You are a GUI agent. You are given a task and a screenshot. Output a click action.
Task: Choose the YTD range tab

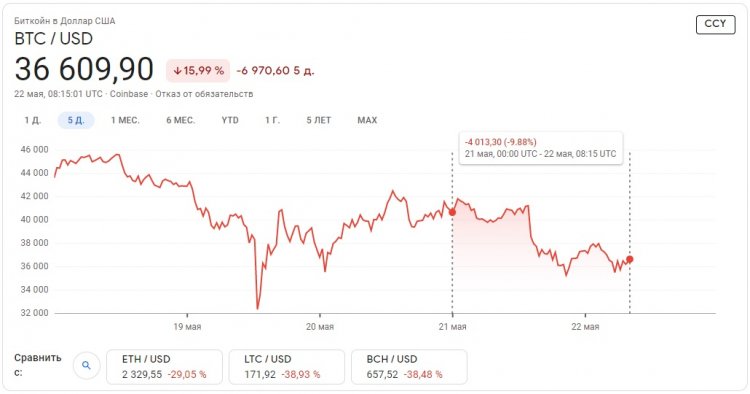pos(230,120)
